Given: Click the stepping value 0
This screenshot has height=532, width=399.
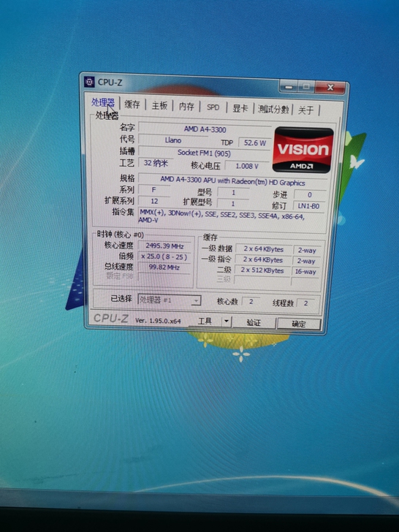Looking at the screenshot, I should tap(309, 194).
